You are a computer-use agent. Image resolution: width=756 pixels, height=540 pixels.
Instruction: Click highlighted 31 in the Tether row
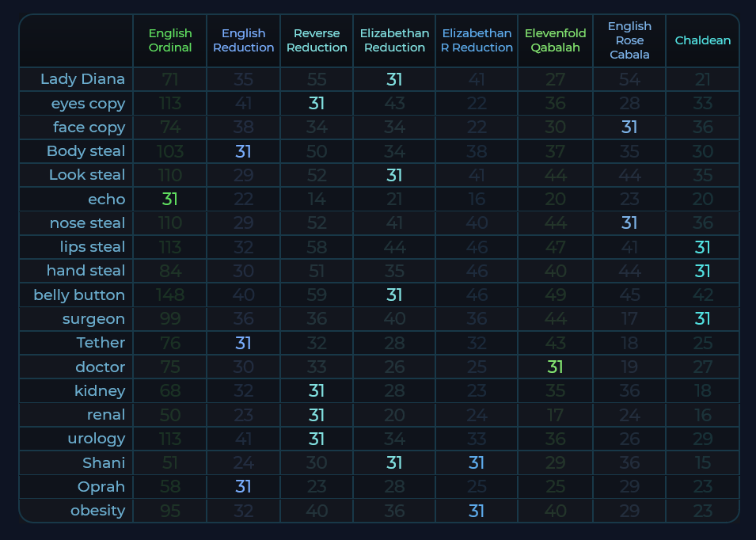[243, 343]
